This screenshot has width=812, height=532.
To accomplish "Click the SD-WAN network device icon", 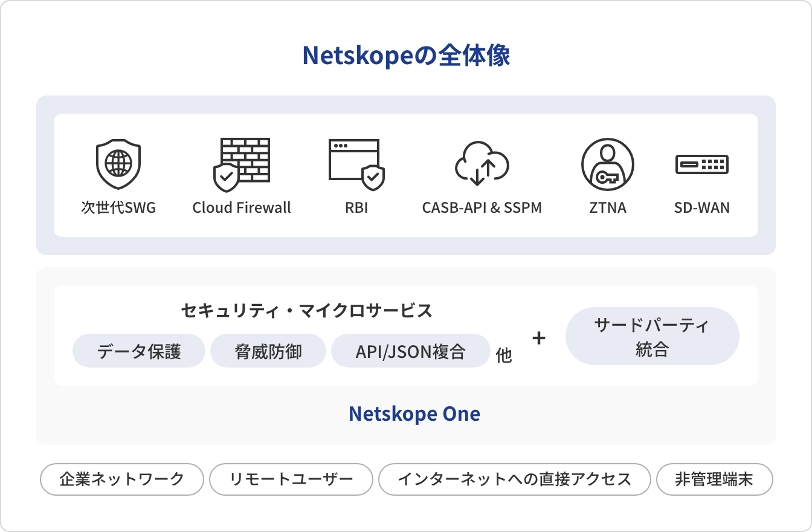I will pyautogui.click(x=701, y=164).
